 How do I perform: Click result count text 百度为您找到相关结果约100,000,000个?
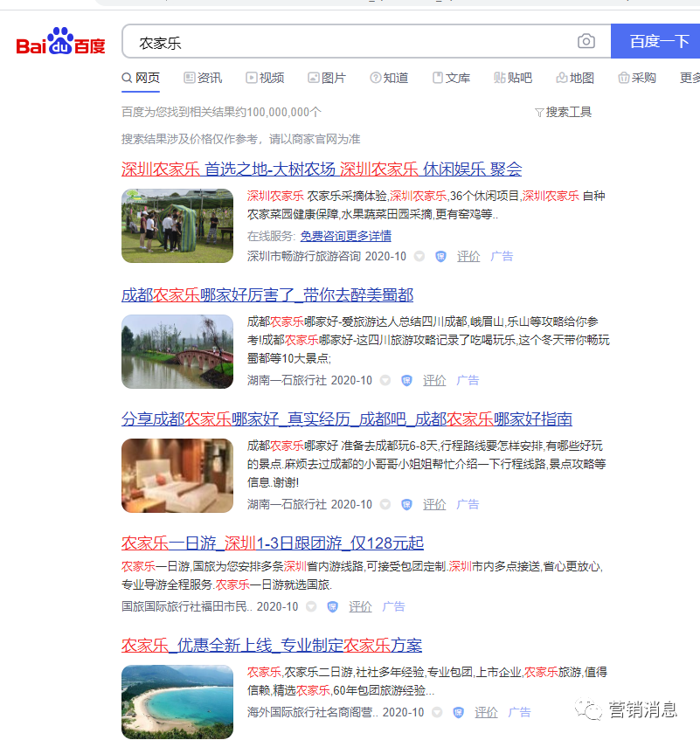221,113
